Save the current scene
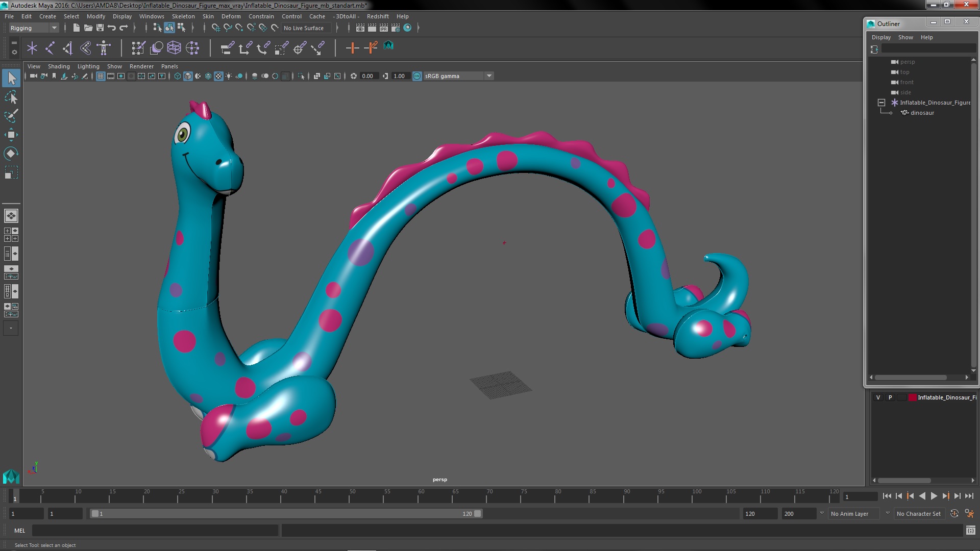980x551 pixels. (x=100, y=28)
